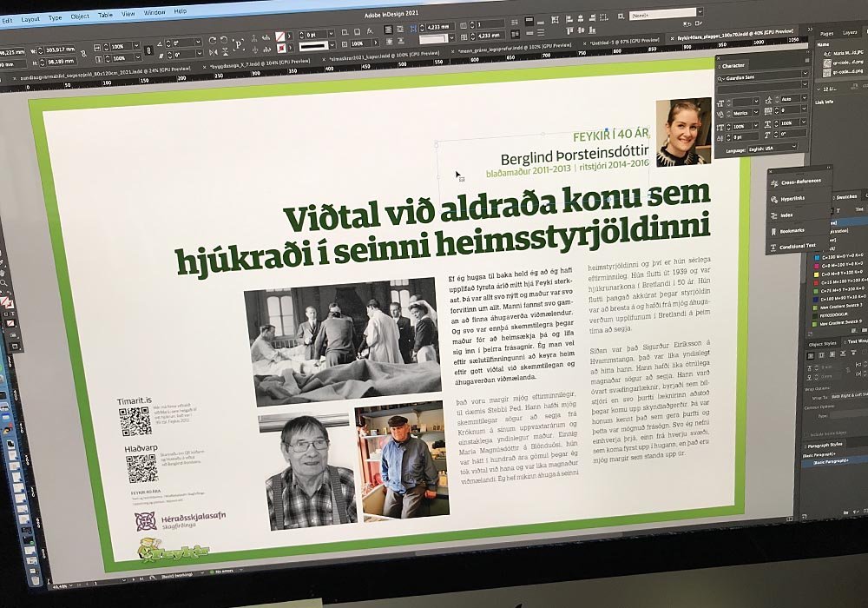Open the font style dropdown in Character panel

(x=805, y=84)
